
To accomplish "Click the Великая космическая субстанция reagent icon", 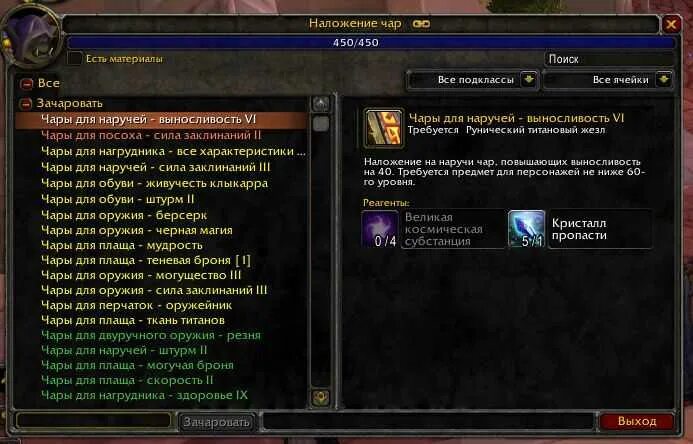I will (x=380, y=229).
